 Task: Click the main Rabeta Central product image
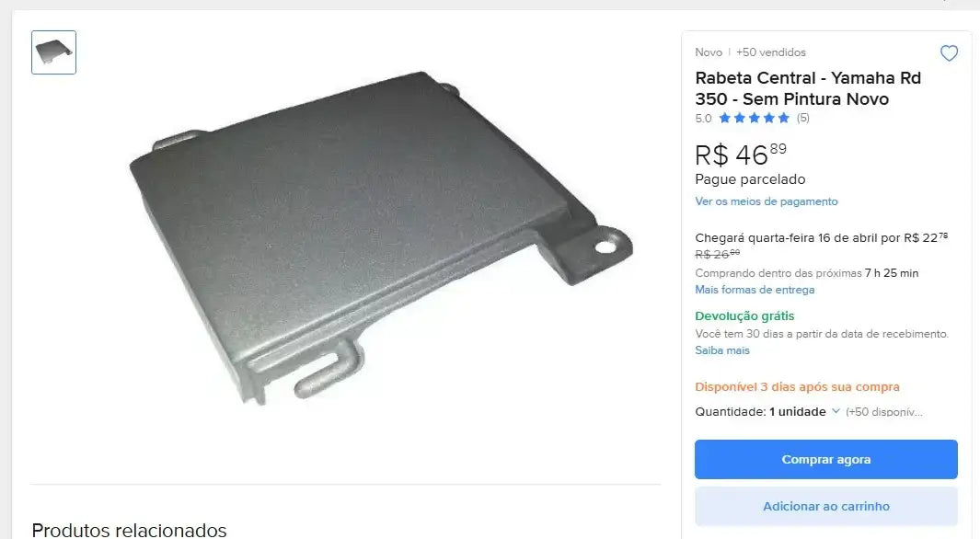381,238
